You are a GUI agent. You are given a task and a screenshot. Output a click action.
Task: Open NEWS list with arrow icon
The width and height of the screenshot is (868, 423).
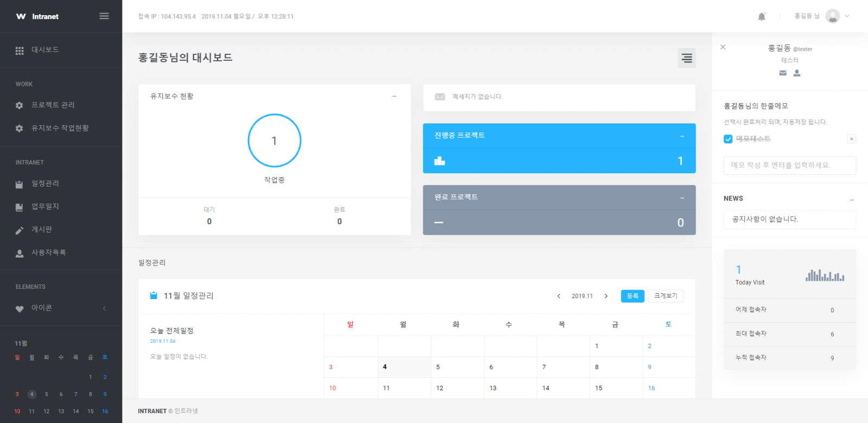[x=851, y=199]
